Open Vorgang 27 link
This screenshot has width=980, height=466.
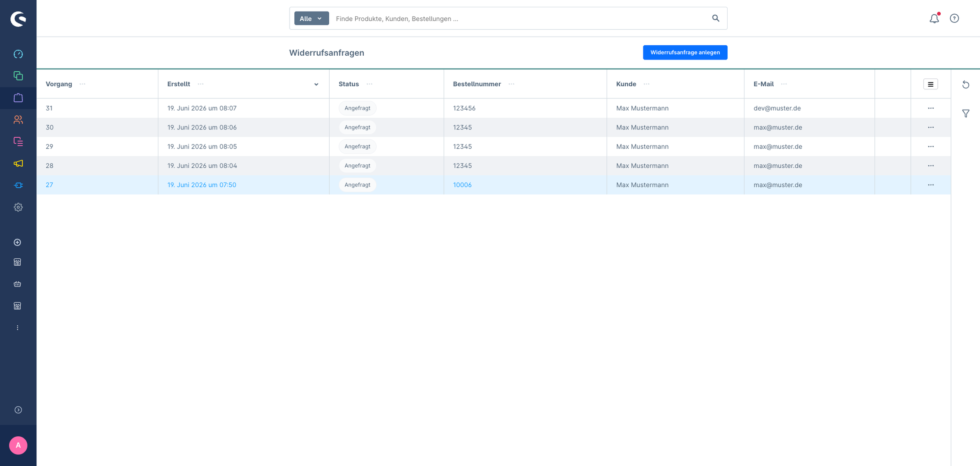[x=49, y=185]
